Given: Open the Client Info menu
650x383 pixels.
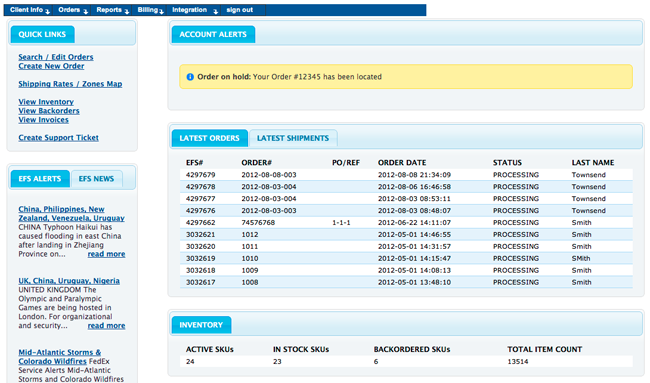Looking at the screenshot, I should tap(27, 10).
